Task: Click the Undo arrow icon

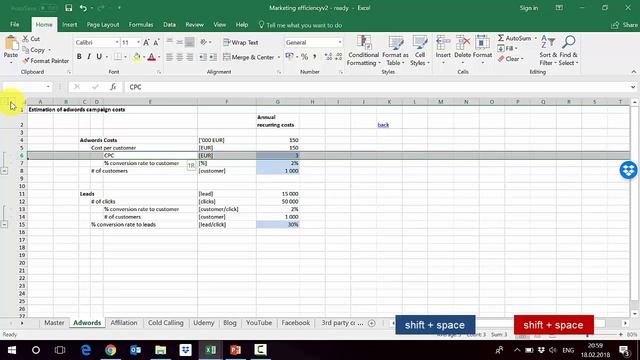Action: point(83,8)
